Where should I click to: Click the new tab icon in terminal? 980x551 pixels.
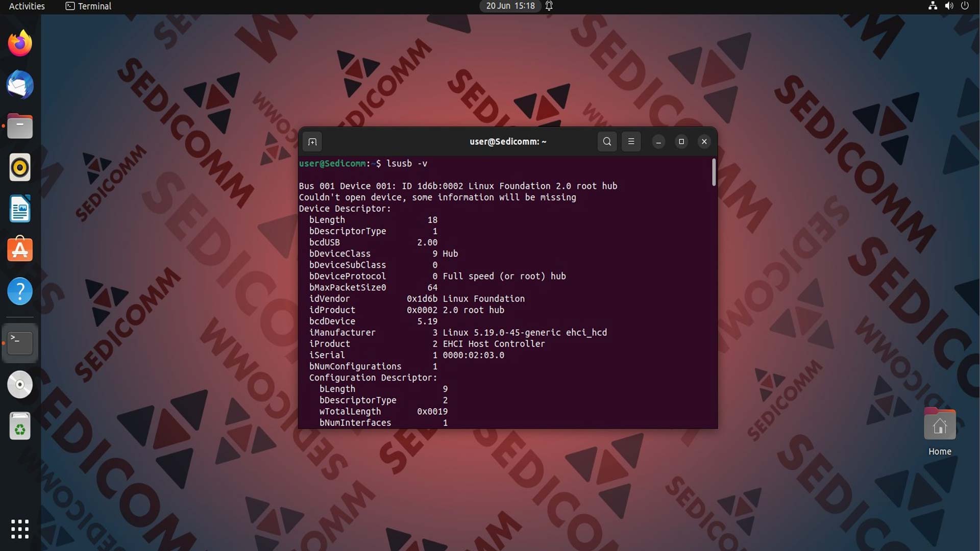[x=312, y=142]
